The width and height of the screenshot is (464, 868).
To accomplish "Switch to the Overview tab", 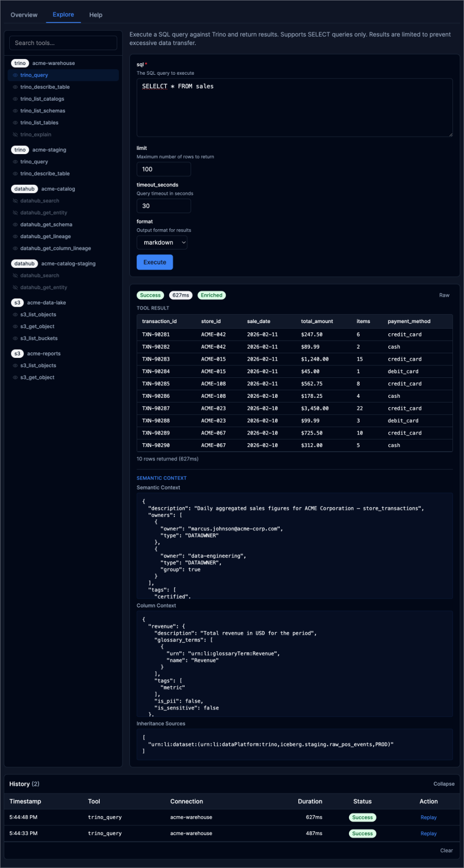I will (24, 15).
